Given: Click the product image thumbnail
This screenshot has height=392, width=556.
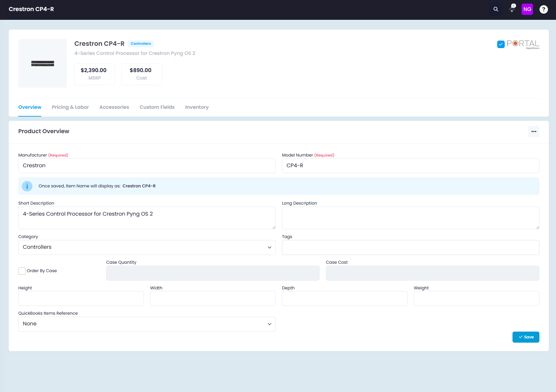Looking at the screenshot, I should 43,63.
